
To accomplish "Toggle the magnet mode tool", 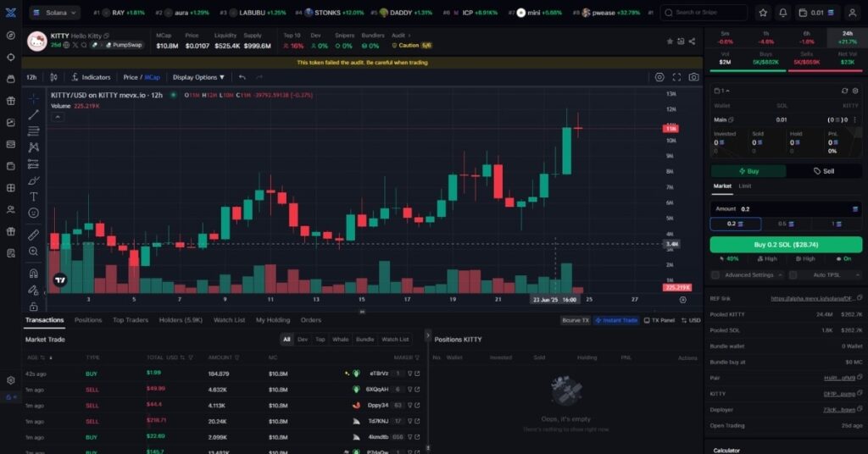I will 34,274.
